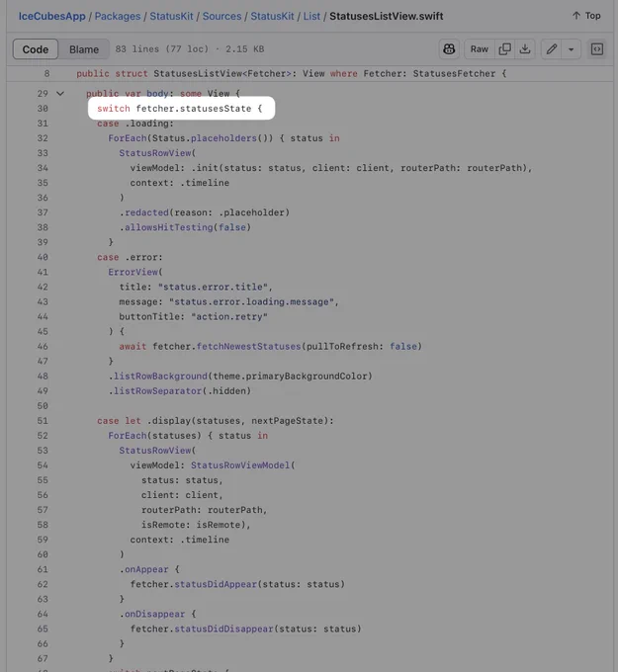Click the StatusRowViewModel symbol

pos(240,465)
